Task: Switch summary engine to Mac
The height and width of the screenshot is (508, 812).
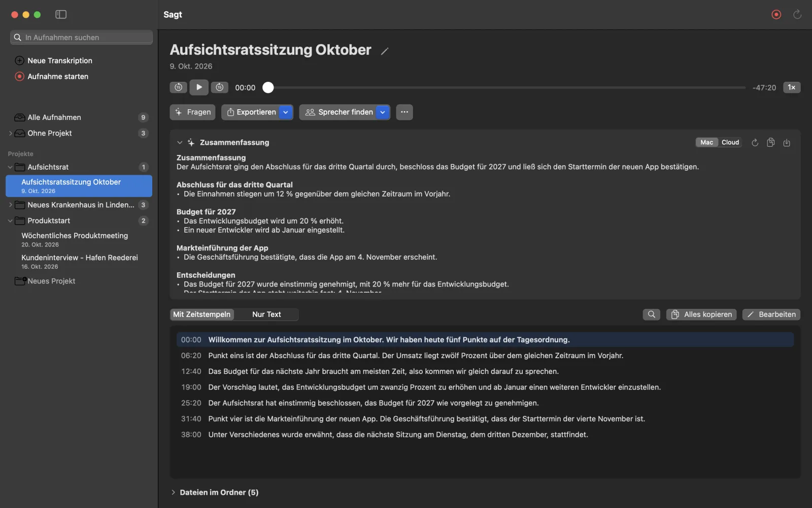Action: pyautogui.click(x=706, y=142)
